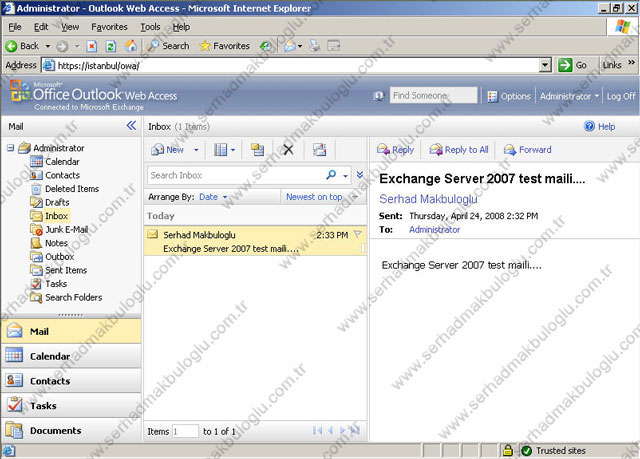
Task: Switch to the bottom Tasks module
Action: (x=71, y=406)
